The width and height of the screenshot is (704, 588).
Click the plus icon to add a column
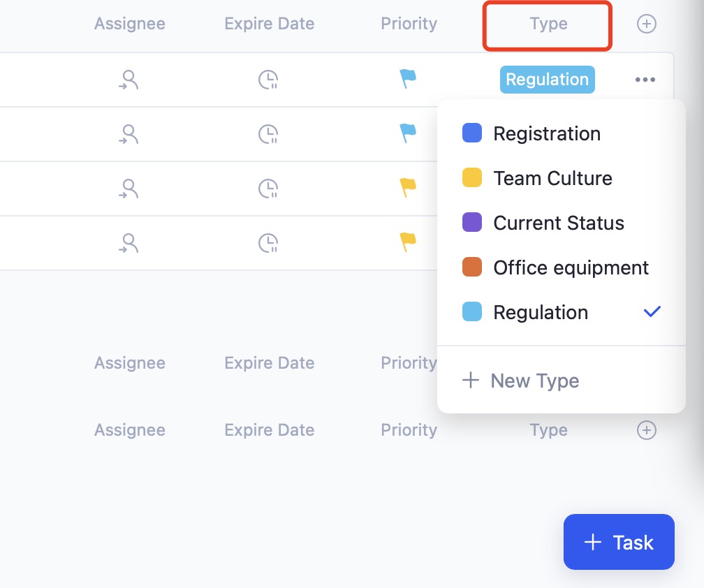click(x=646, y=23)
